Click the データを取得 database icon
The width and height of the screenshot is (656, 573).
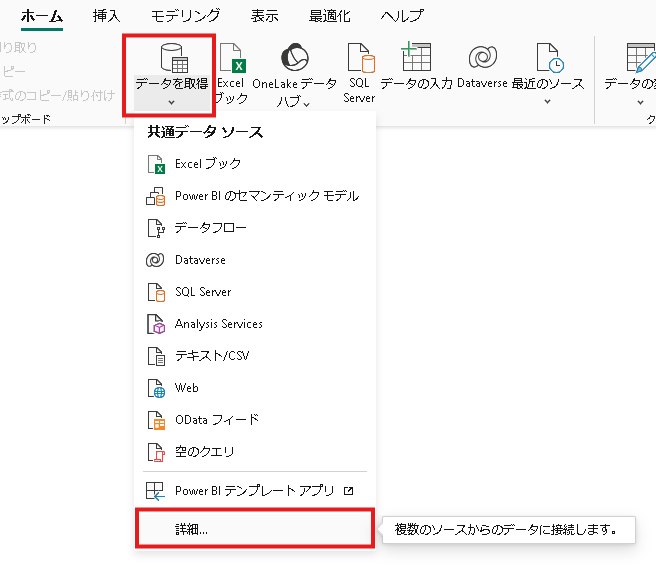[174, 57]
